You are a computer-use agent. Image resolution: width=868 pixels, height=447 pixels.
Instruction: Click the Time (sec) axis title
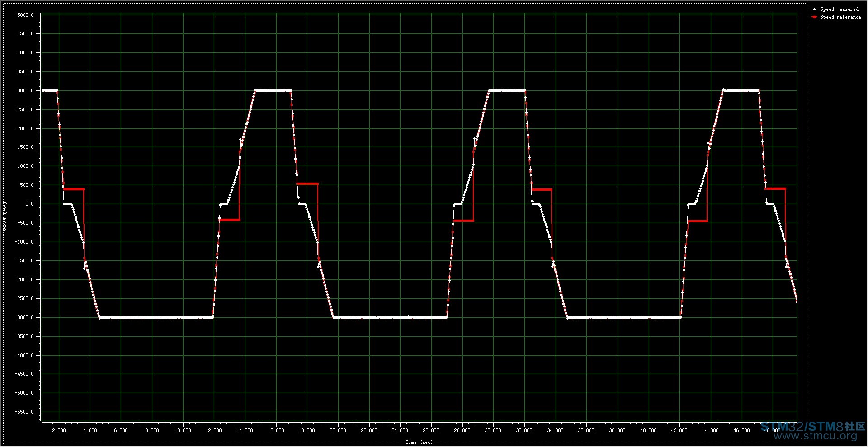[x=419, y=442]
